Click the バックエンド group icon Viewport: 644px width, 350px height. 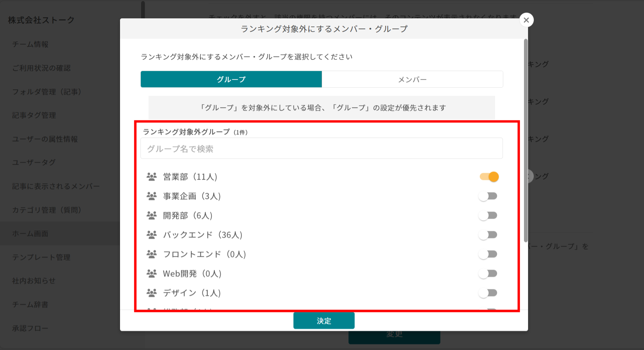pyautogui.click(x=152, y=234)
